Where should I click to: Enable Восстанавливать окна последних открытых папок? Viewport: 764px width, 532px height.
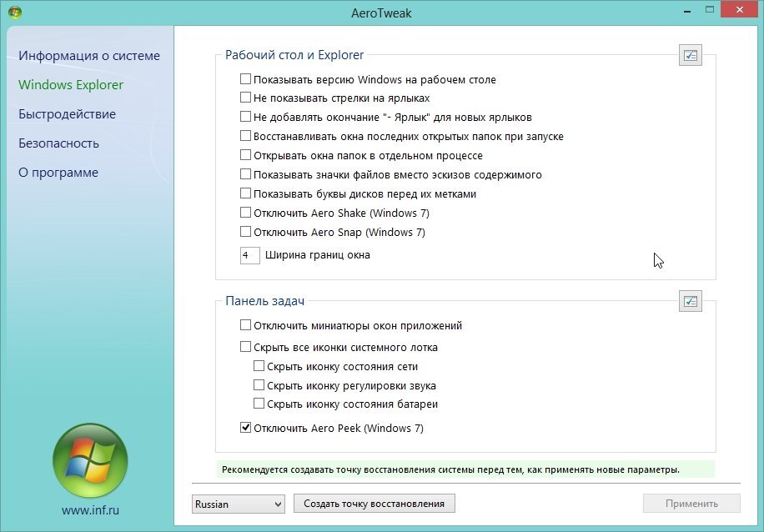pyautogui.click(x=245, y=136)
